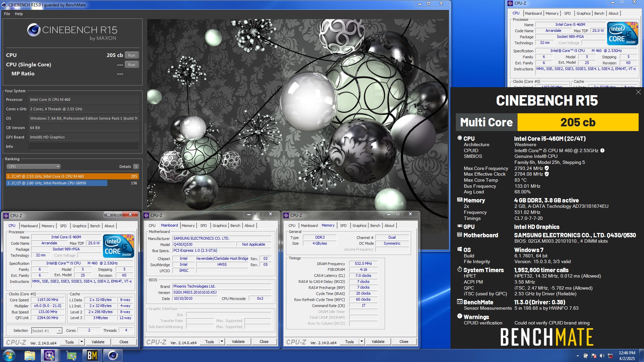Switch to the SPD tab in the CPU-Z Mainboard window
The image size is (644, 362).
pyautogui.click(x=203, y=226)
